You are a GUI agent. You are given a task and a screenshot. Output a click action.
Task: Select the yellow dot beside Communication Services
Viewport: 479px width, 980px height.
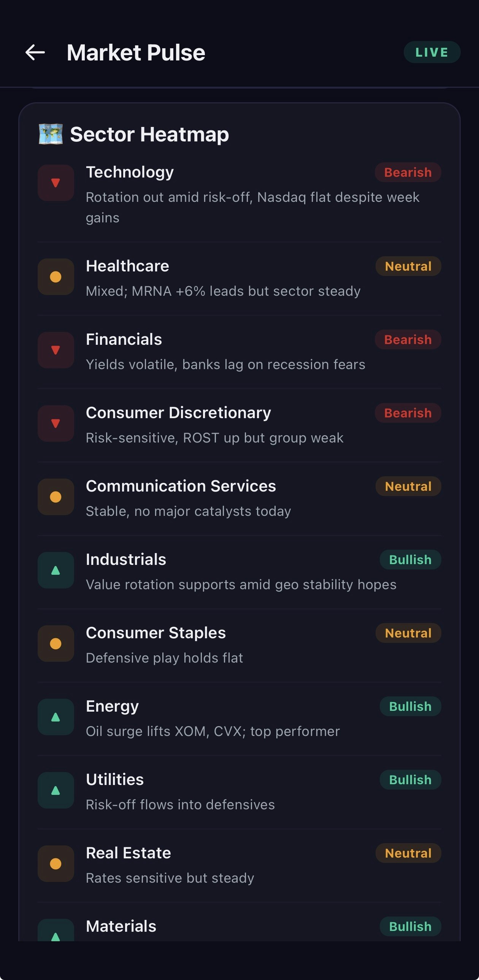pos(56,497)
